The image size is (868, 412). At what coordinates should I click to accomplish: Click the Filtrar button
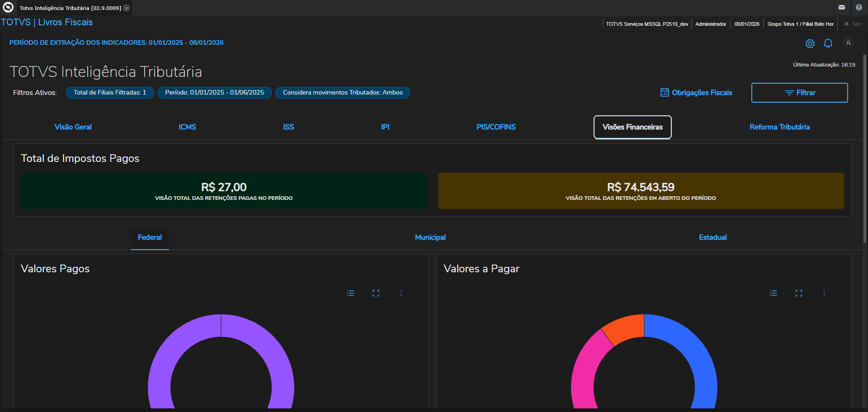(x=799, y=93)
